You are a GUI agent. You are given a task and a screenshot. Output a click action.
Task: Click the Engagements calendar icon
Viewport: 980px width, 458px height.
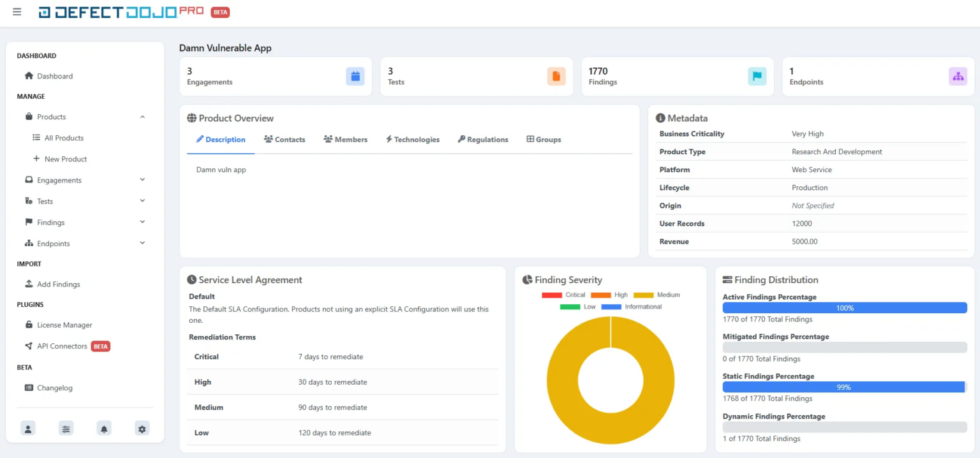click(355, 75)
